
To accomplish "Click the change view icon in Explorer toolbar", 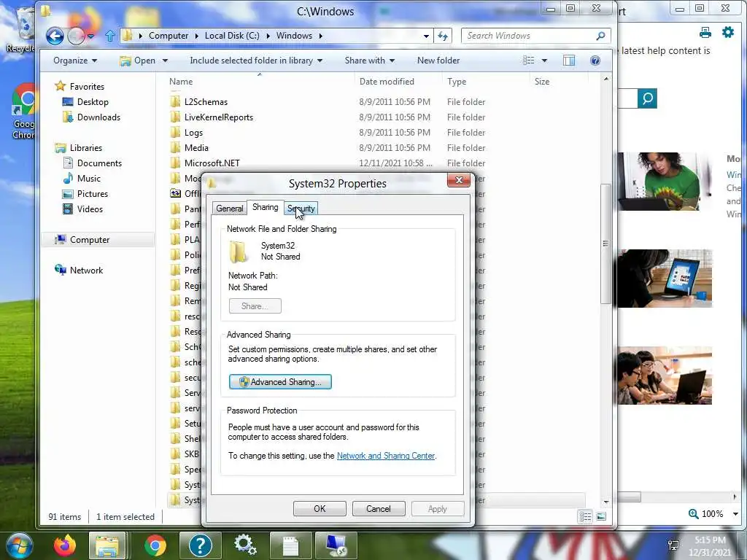I will (528, 61).
